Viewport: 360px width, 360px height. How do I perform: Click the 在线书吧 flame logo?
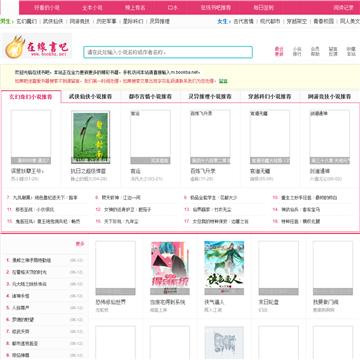coord(37,46)
